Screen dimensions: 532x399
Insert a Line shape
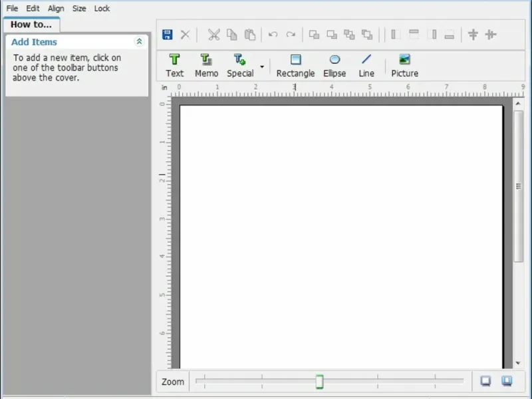click(366, 66)
